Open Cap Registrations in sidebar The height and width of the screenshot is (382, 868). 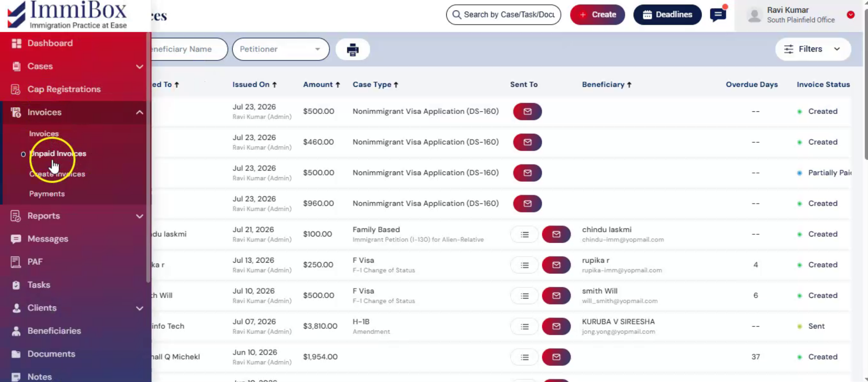coord(64,89)
